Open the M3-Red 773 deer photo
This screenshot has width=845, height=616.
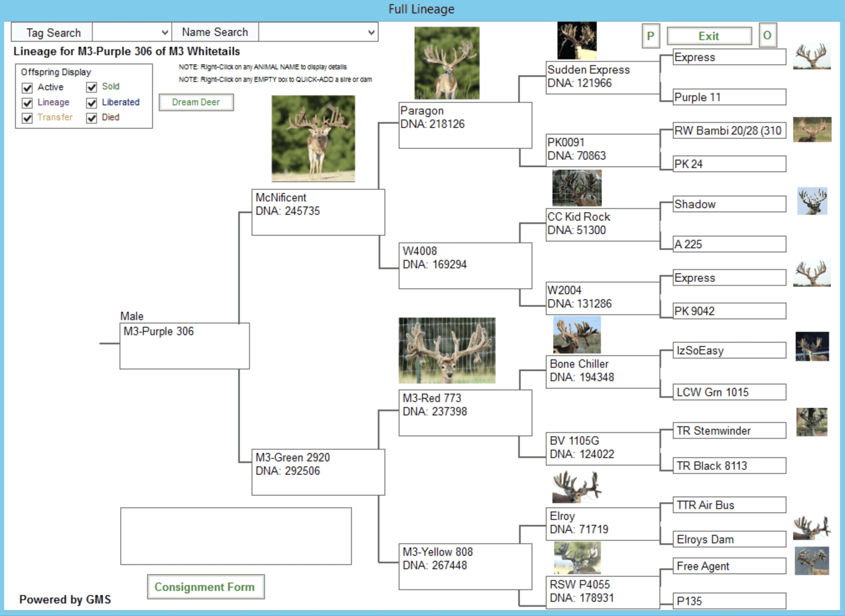(447, 351)
